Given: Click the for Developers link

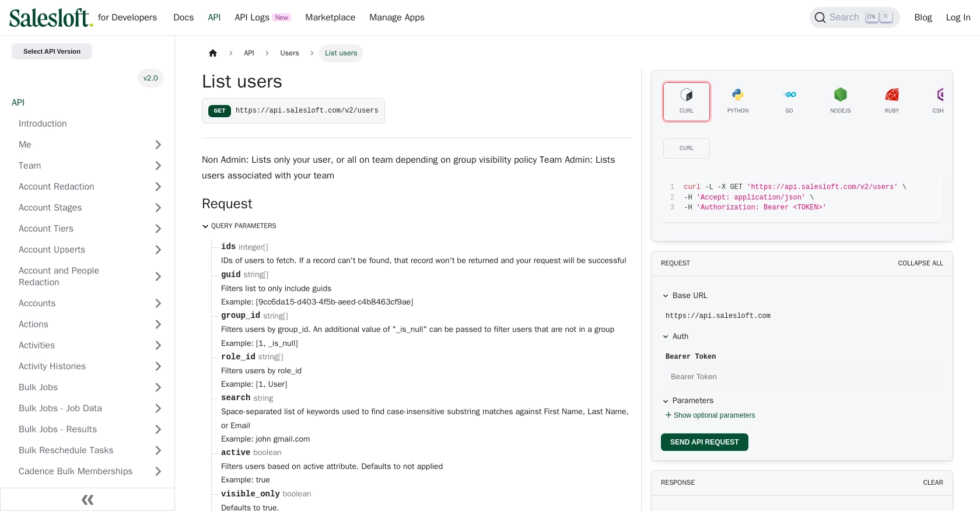Looking at the screenshot, I should click(x=127, y=17).
